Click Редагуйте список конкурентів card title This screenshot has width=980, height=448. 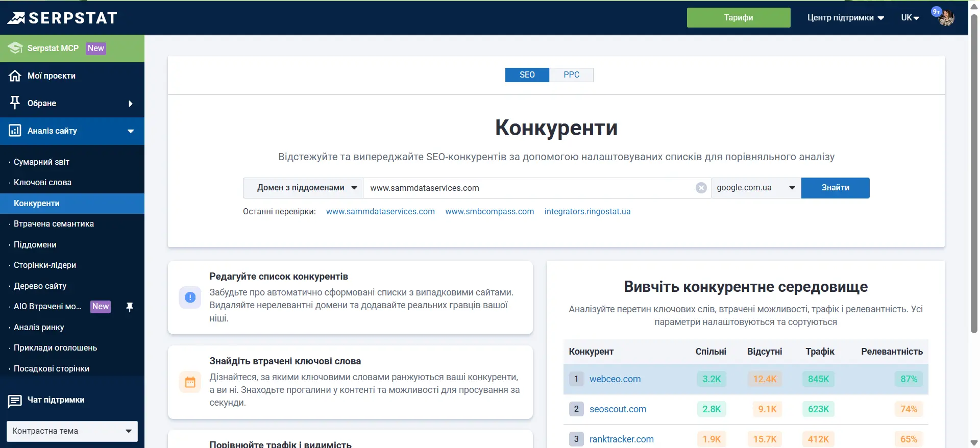click(279, 277)
